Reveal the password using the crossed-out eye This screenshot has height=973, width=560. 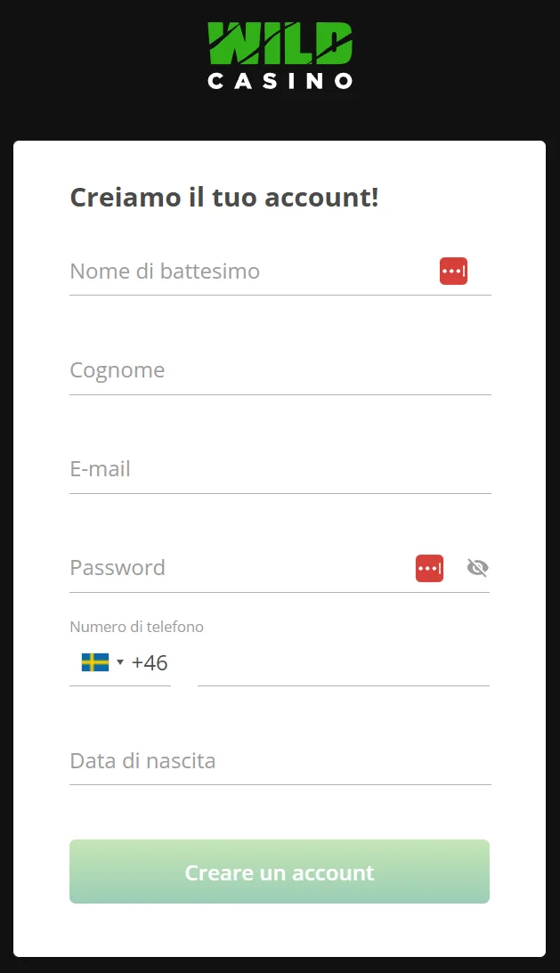pyautogui.click(x=477, y=567)
